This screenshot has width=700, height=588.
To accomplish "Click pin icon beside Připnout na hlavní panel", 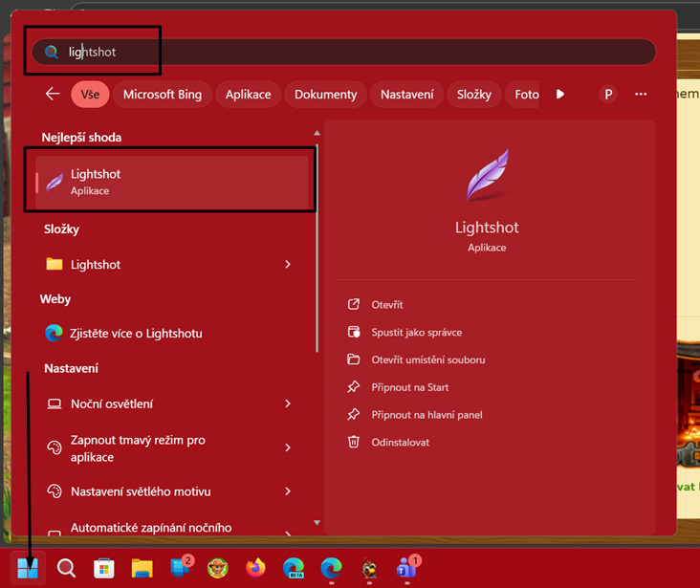I will (x=354, y=415).
